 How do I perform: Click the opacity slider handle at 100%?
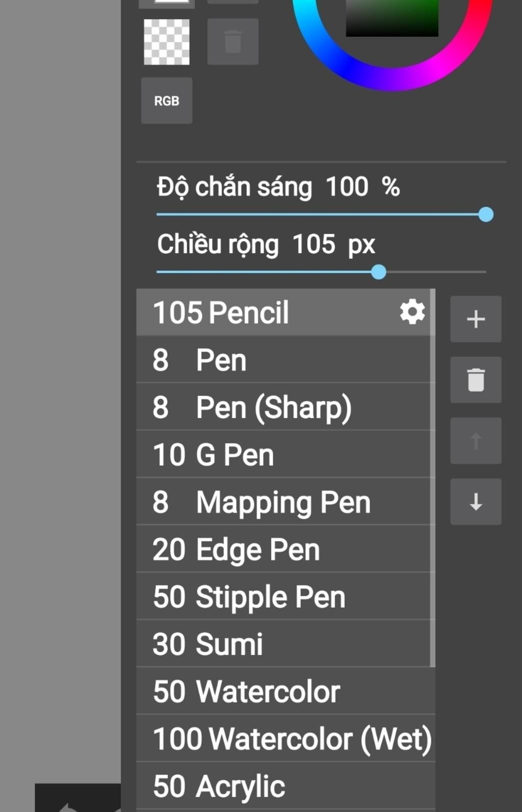486,215
